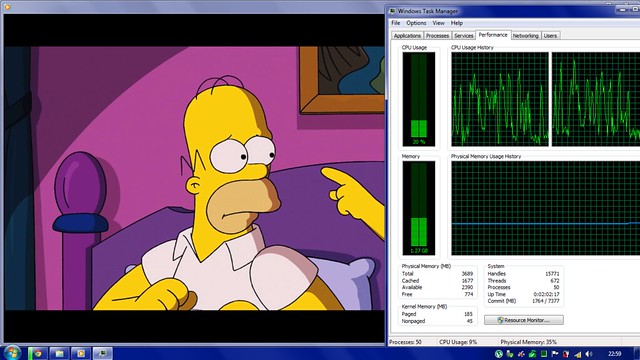
Task: Switch to the Networking tab
Action: click(526, 36)
